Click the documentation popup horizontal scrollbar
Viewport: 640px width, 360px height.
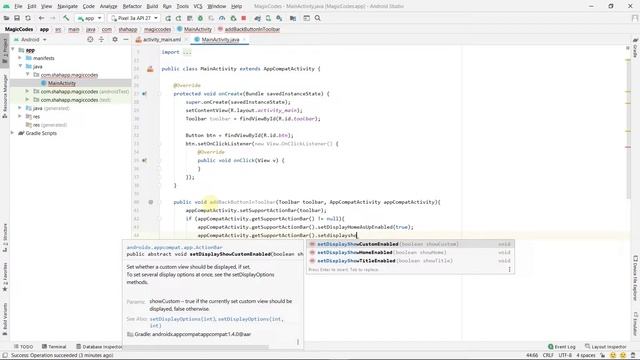(x=196, y=347)
